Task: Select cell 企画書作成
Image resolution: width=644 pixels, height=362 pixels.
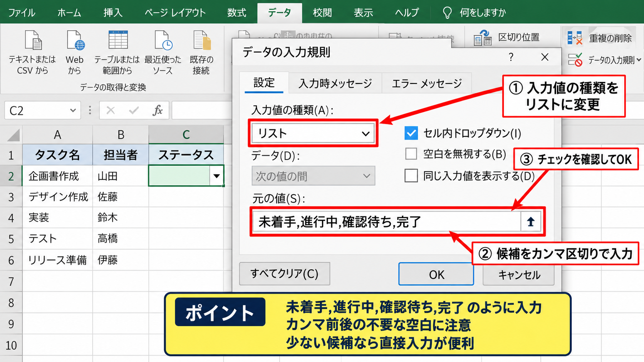Action: [x=57, y=176]
